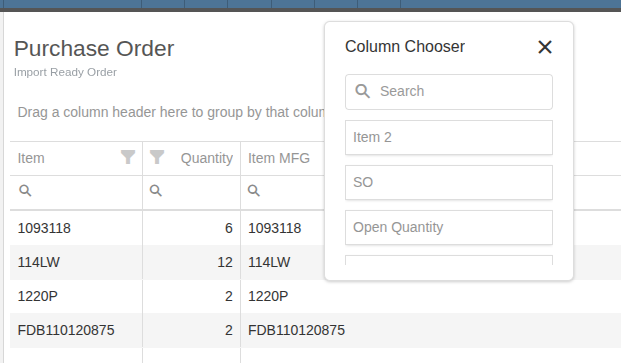This screenshot has height=363, width=621.
Task: Open the Item column filter funnel
Action: 128,157
